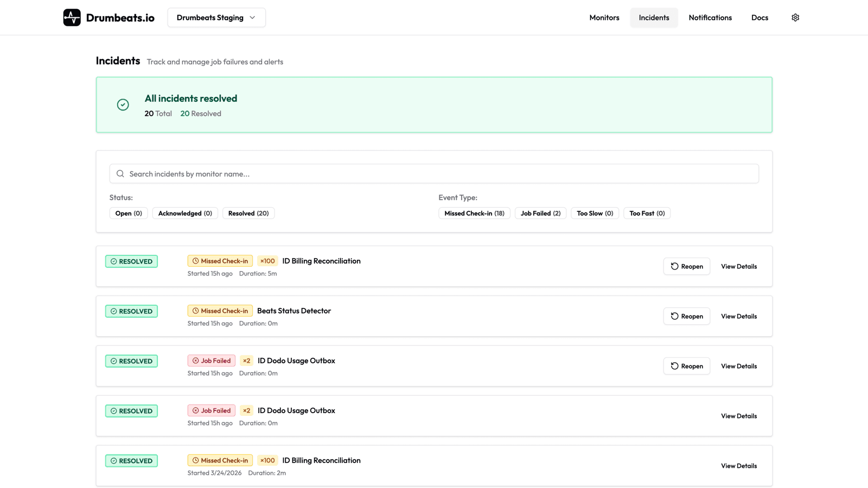Toggle the Resolved (20) status filter
868x488 pixels.
[x=248, y=213]
